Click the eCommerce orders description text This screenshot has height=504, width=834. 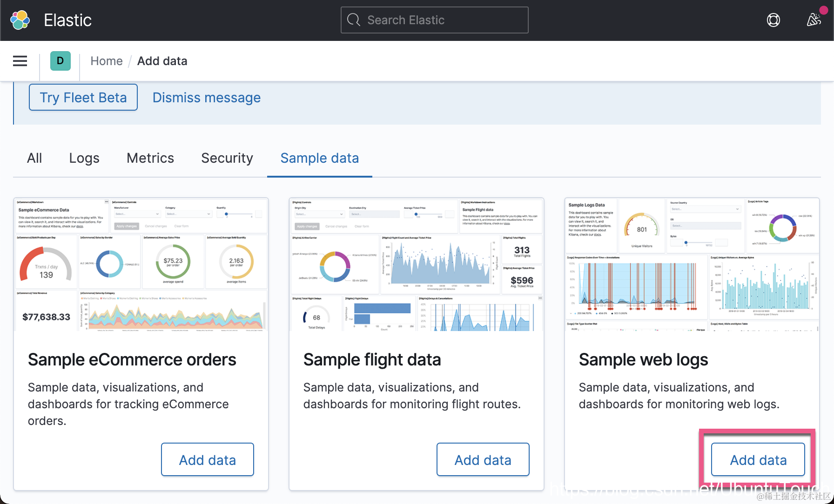click(x=128, y=404)
